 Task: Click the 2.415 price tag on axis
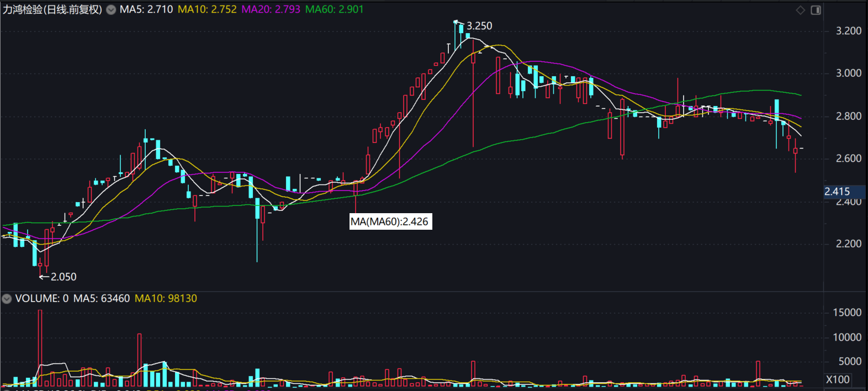pyautogui.click(x=838, y=192)
